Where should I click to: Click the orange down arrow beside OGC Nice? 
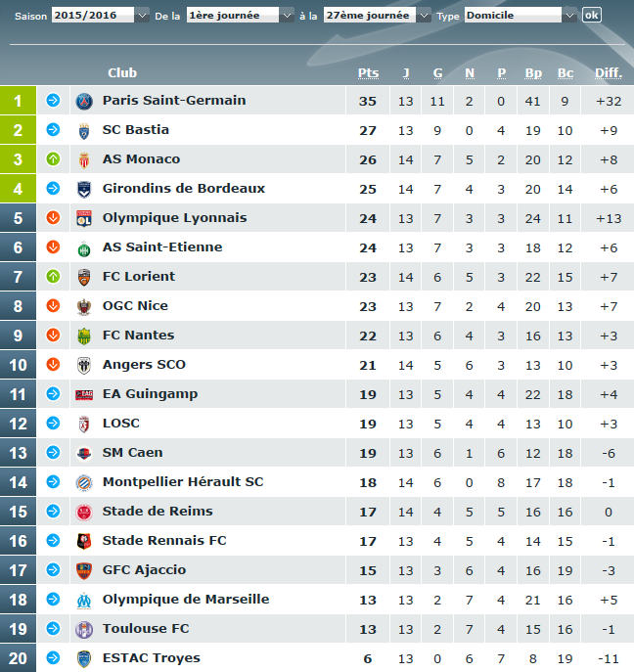(53, 305)
